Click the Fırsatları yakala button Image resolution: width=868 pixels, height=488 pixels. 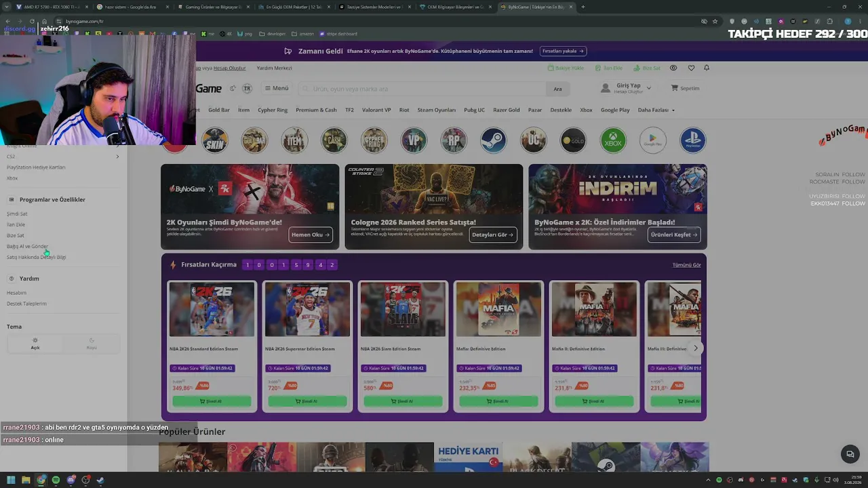[564, 51]
